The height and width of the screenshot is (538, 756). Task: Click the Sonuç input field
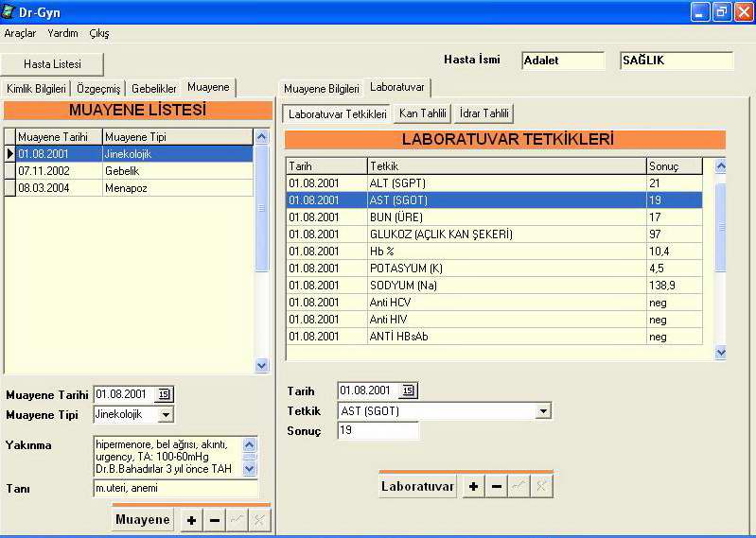[x=378, y=430]
